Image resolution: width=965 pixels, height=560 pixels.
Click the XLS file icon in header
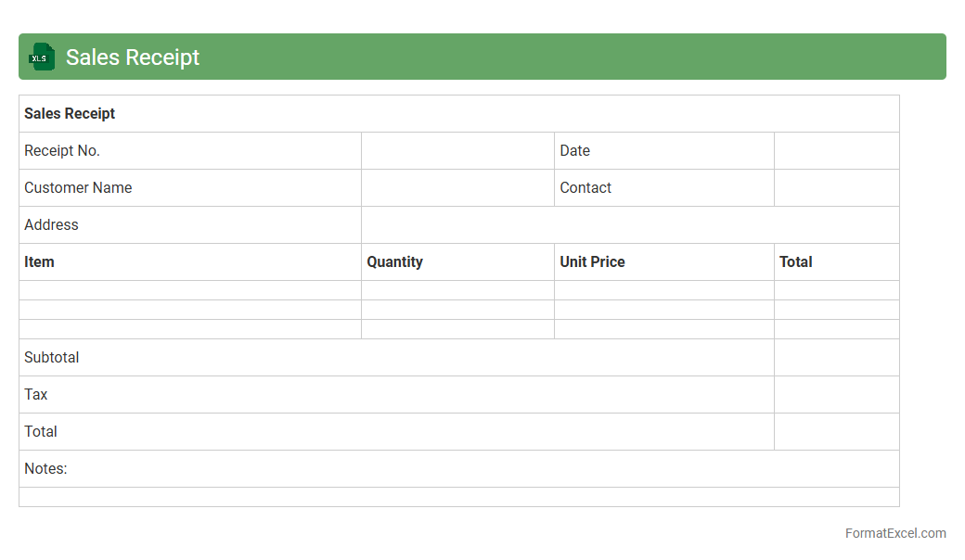42,57
